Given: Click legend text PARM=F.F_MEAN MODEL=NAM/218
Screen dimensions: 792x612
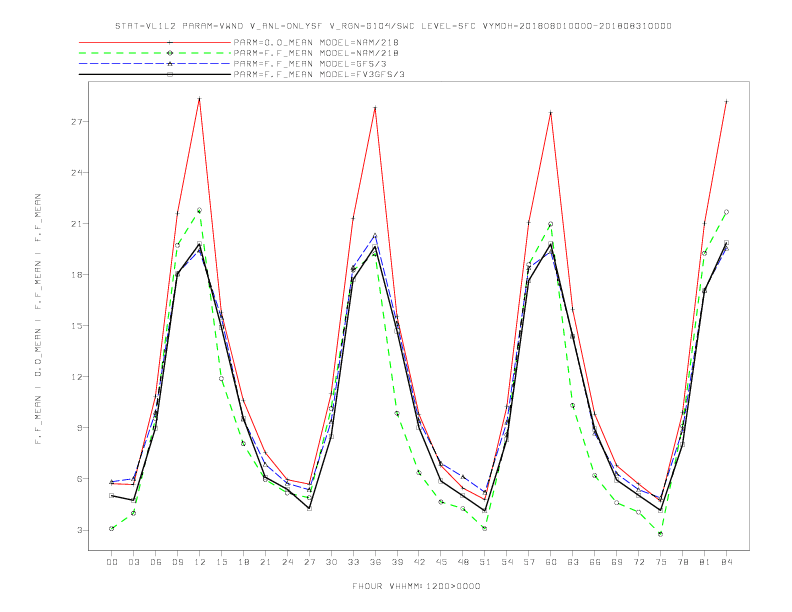Looking at the screenshot, I should click(316, 53).
